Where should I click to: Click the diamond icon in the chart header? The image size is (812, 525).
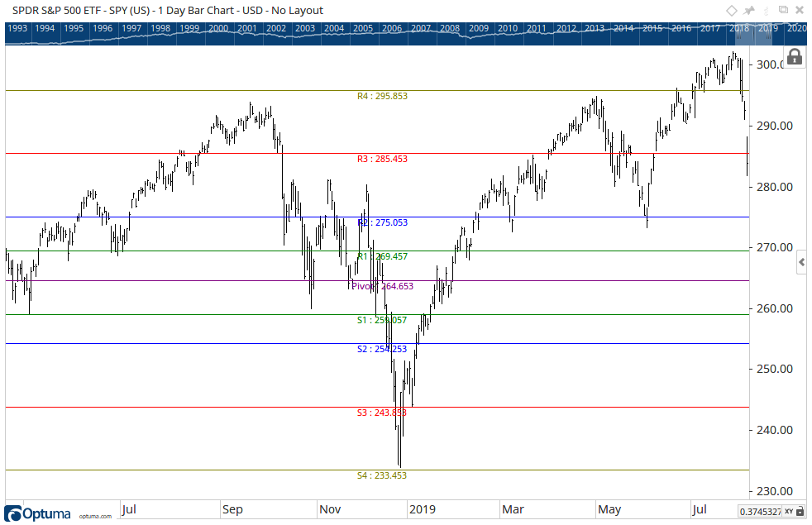(x=732, y=11)
